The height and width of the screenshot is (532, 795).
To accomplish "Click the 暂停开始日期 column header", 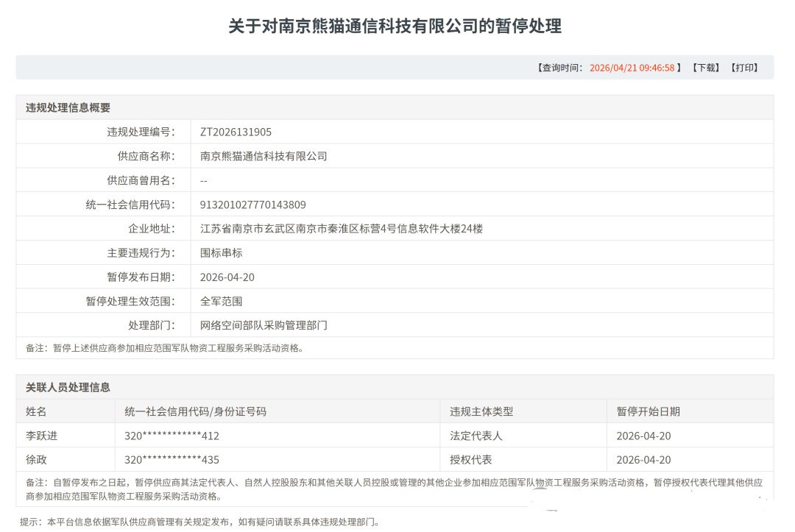I will pyautogui.click(x=648, y=411).
